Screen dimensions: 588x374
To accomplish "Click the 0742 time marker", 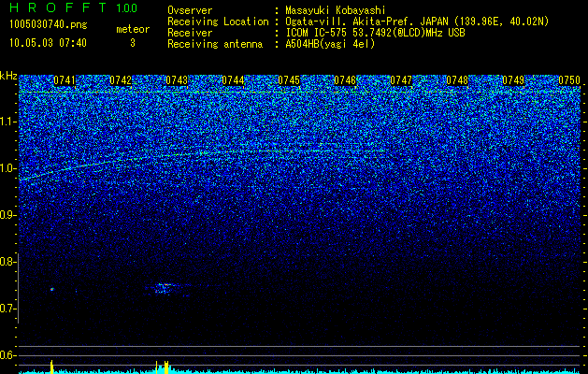I will [x=121, y=80].
